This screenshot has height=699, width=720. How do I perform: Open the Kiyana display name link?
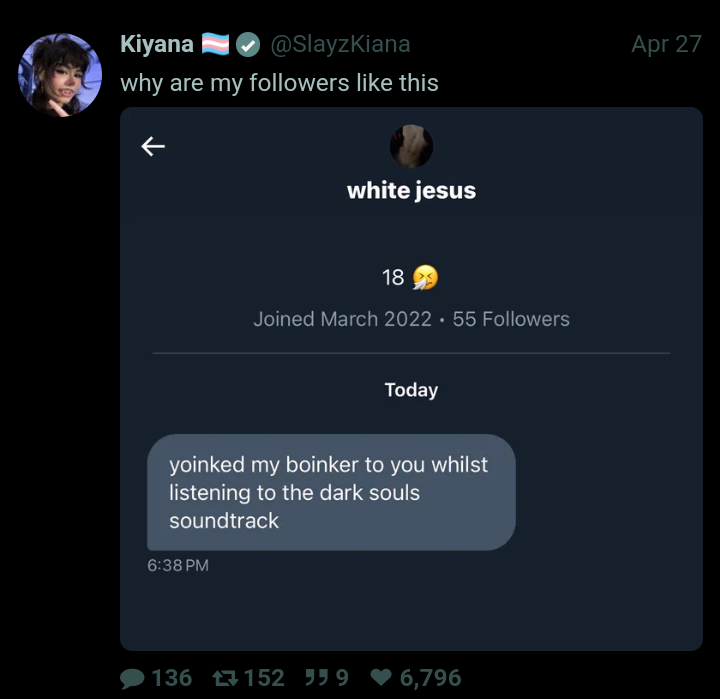point(157,45)
